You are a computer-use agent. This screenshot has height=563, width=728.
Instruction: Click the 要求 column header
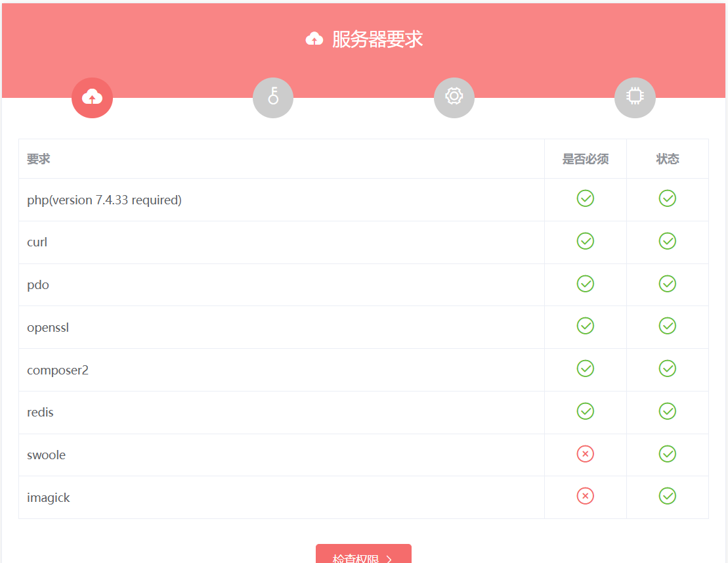click(x=39, y=159)
